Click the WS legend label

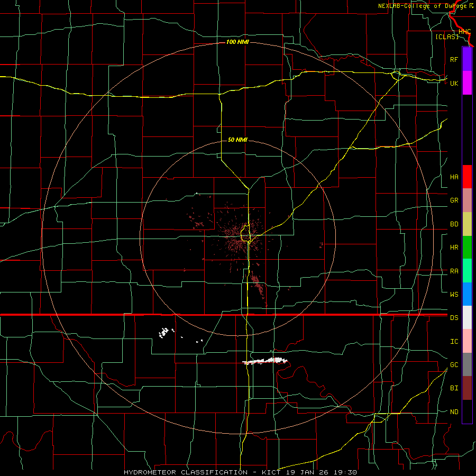[x=454, y=294]
